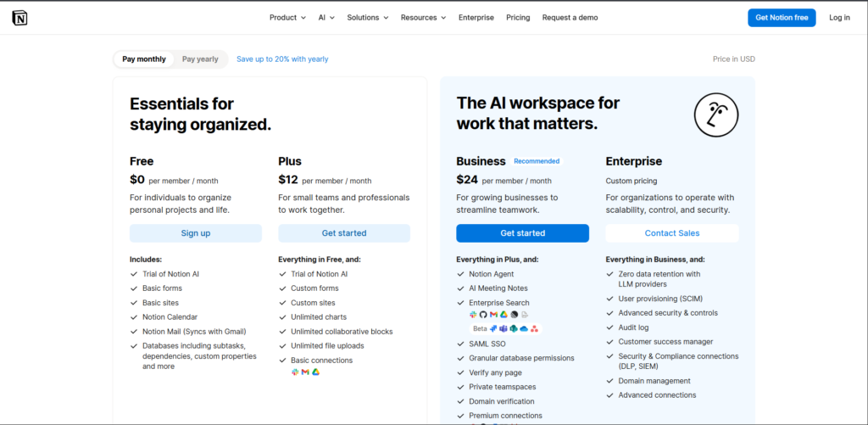868x425 pixels.
Task: Click the Contact Sales button for Enterprise
Action: (672, 233)
